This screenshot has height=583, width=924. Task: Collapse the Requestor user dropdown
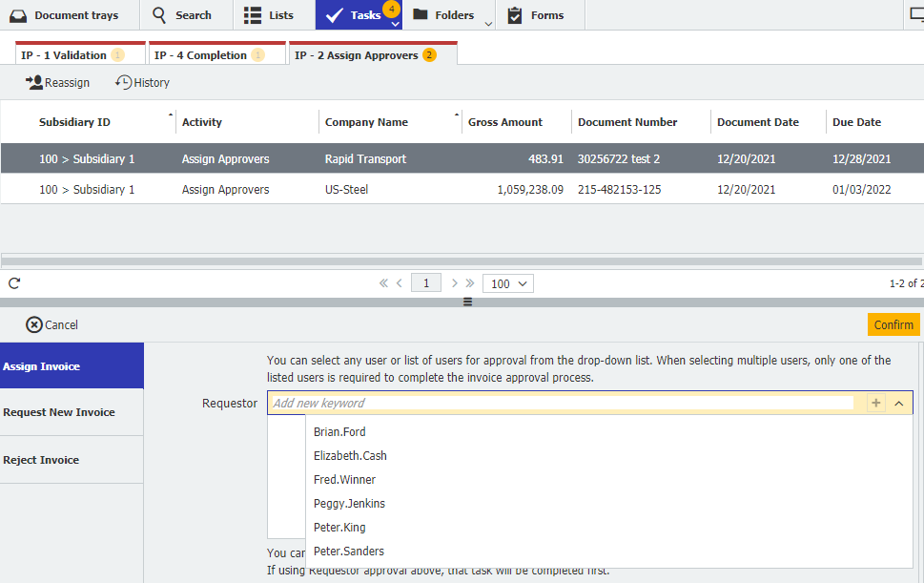[x=898, y=403]
